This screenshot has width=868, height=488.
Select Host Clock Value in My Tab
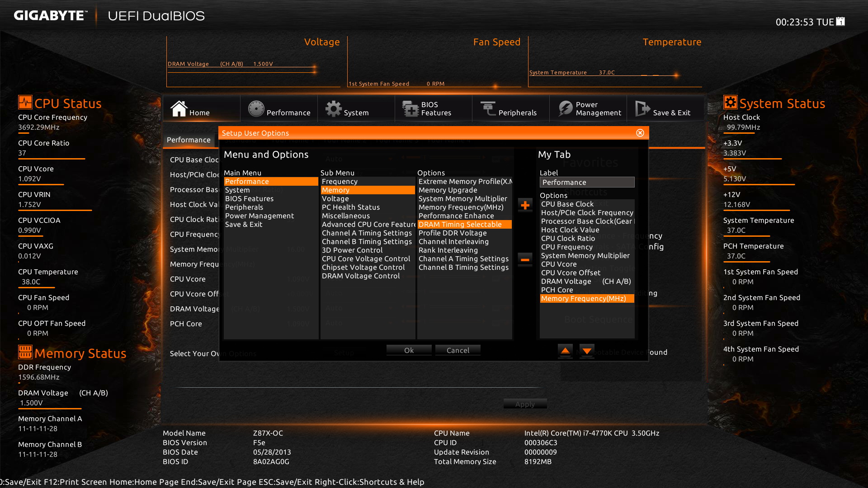[x=587, y=230]
